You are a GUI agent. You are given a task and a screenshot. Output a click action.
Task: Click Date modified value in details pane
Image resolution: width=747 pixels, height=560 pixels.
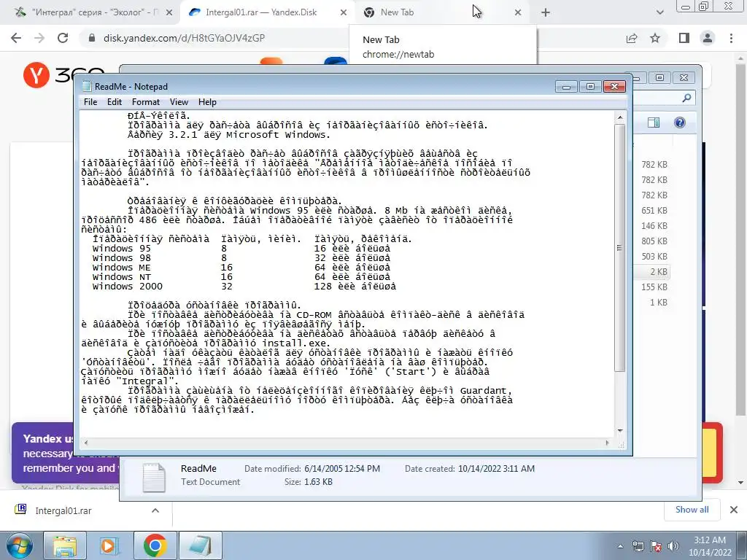[x=342, y=469]
